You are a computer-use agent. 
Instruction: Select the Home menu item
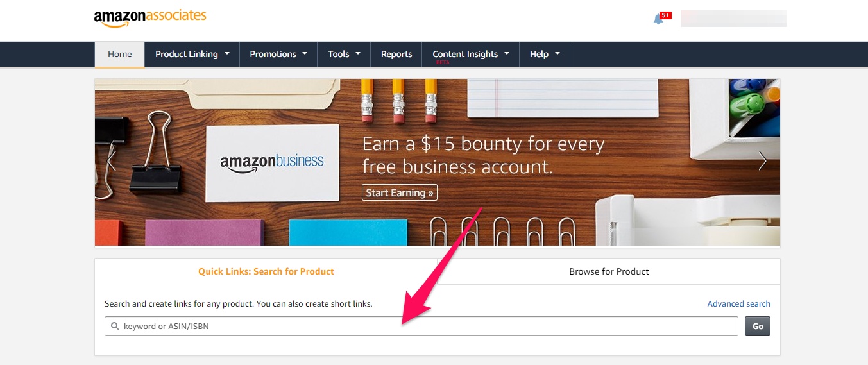click(120, 55)
